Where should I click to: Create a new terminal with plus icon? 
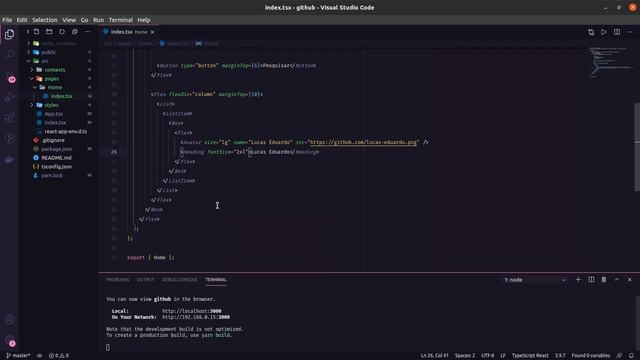[578, 280]
